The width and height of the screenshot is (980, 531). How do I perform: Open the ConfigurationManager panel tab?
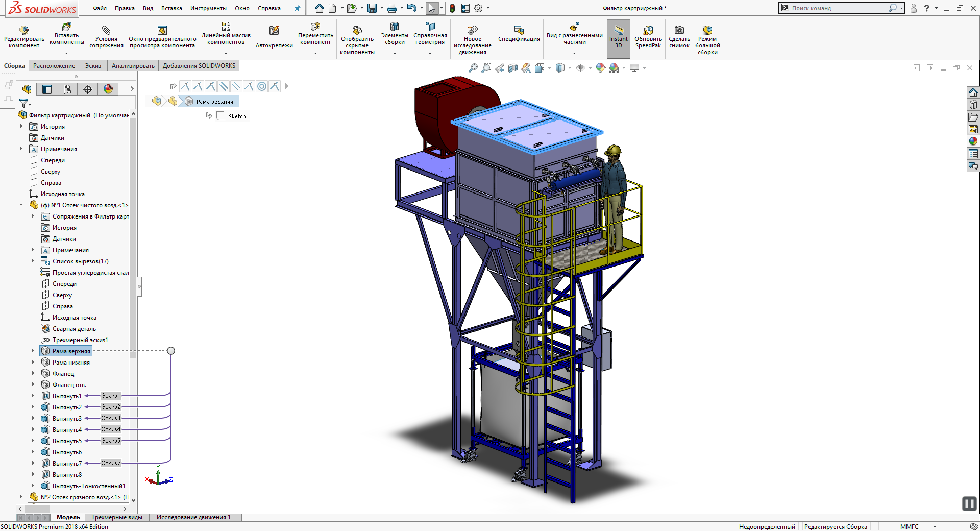67,89
